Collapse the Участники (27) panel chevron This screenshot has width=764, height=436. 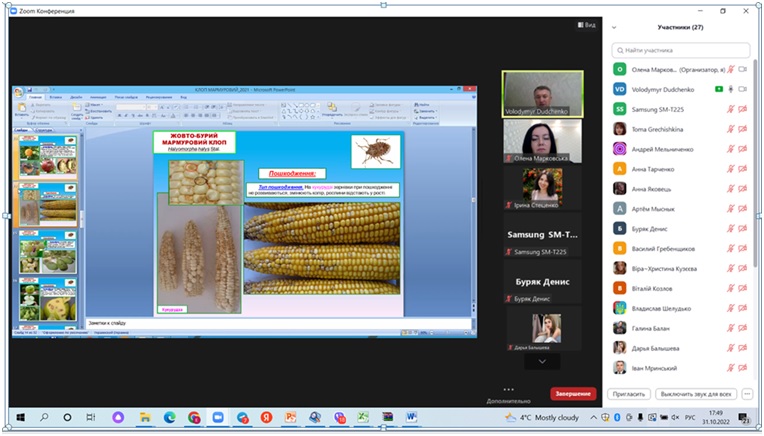[614, 28]
